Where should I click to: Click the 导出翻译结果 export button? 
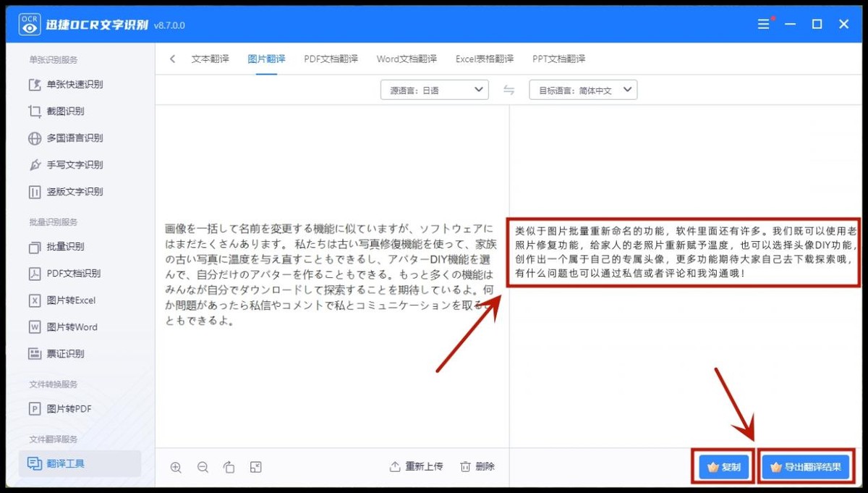click(805, 467)
